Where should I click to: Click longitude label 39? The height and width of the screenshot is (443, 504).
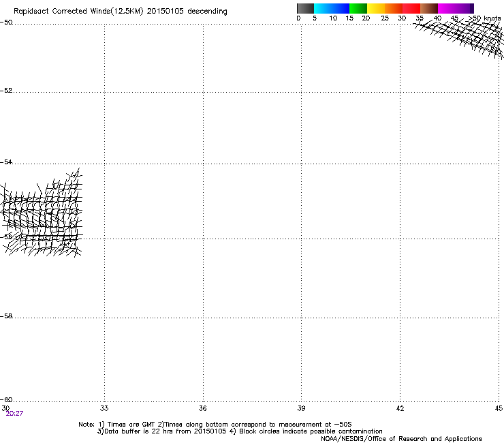(301, 408)
